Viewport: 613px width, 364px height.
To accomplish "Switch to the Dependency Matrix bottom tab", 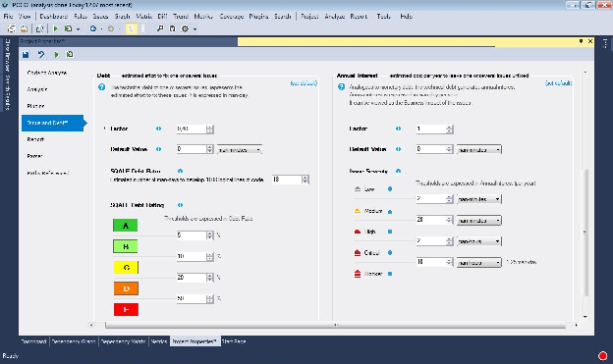I will click(x=123, y=341).
